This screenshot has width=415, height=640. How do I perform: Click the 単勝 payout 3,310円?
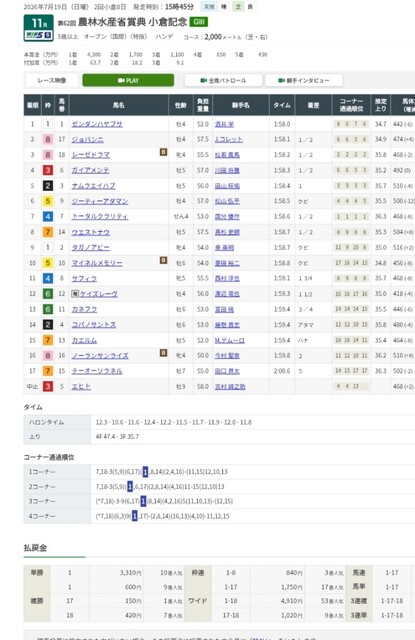[x=131, y=573]
